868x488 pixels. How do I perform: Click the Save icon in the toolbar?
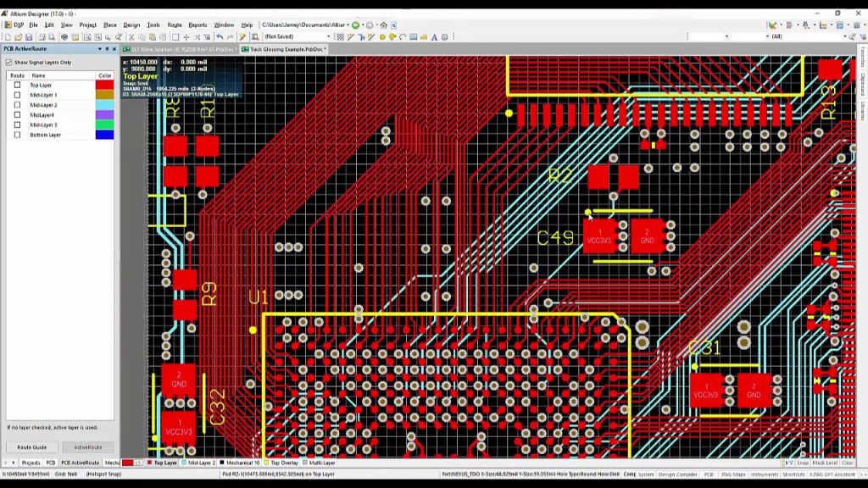[29, 37]
